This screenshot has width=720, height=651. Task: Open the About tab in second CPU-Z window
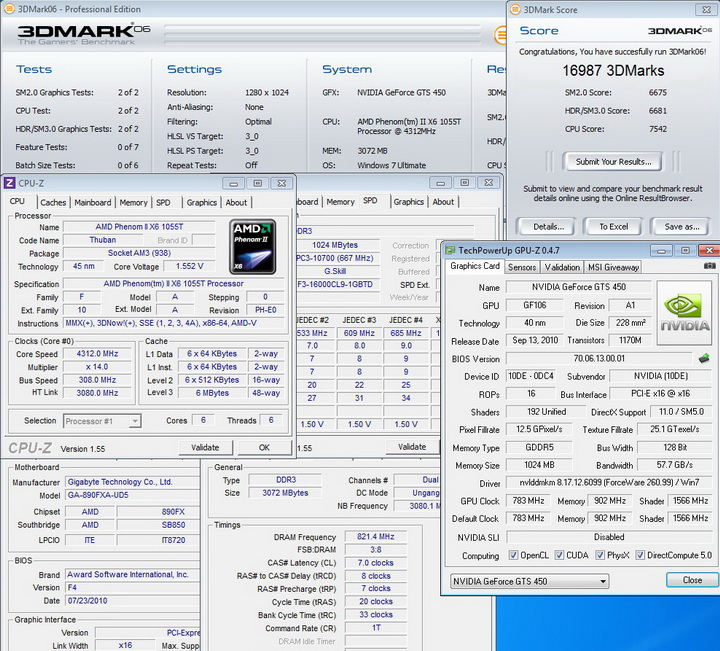pyautogui.click(x=443, y=202)
